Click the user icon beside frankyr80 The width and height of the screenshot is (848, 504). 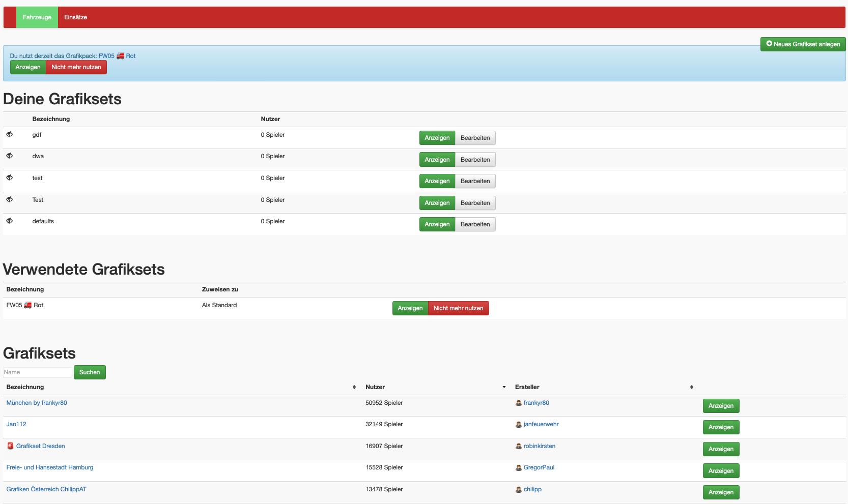click(x=519, y=403)
